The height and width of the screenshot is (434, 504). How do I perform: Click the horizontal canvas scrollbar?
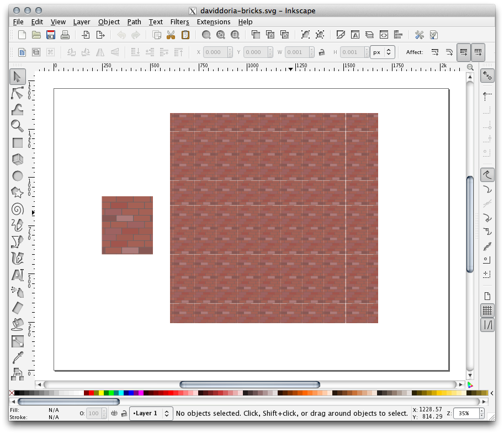250,384
